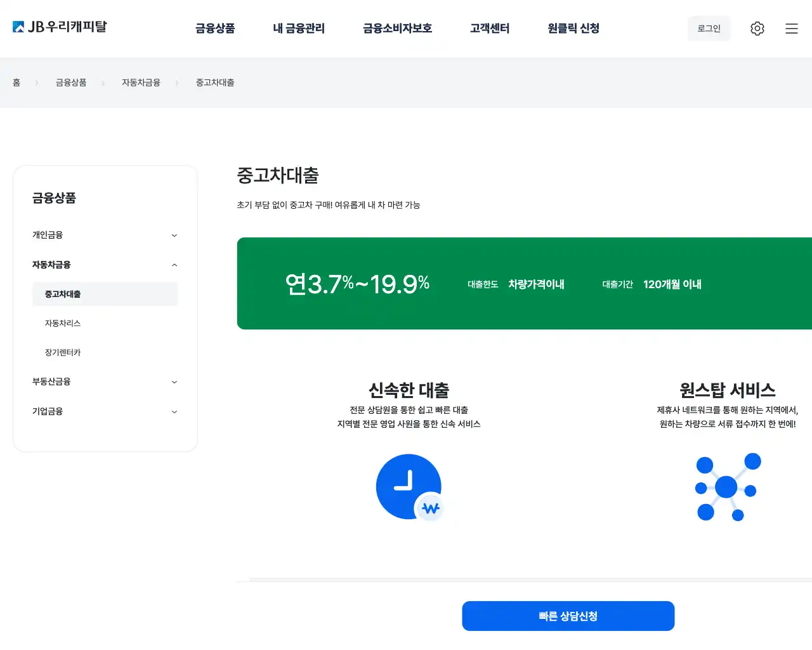Select 중고차대출 in sidebar submenu
812x650 pixels.
coord(105,294)
